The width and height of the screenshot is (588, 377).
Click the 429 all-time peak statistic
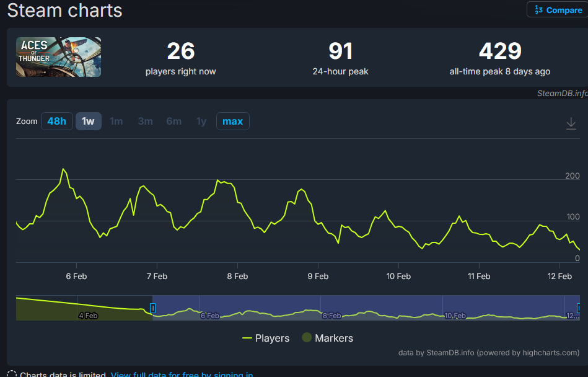coord(500,51)
